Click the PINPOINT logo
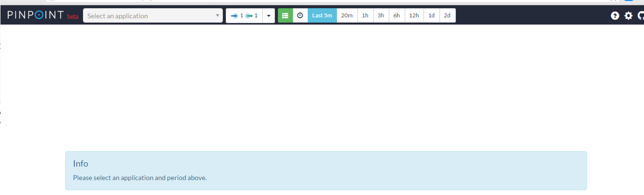This screenshot has height=195, width=644. point(36,15)
